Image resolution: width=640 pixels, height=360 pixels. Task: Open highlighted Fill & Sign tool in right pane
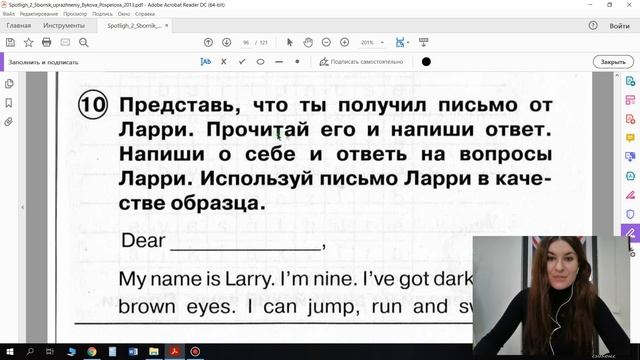[630, 233]
